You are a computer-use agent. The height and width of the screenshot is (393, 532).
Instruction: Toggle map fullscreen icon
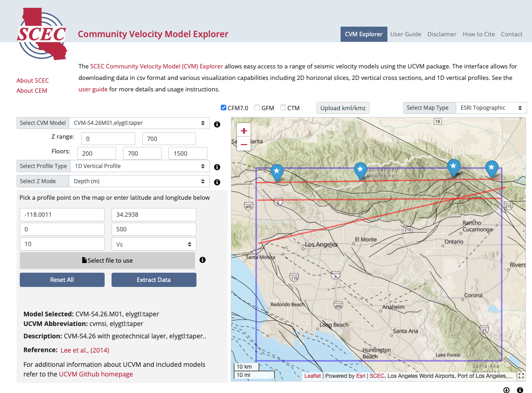tap(521, 376)
